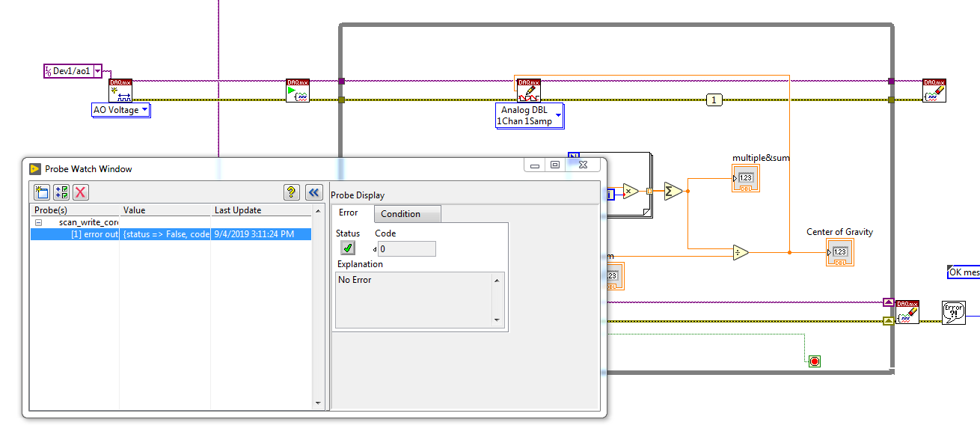Click the green checkmark Status indicator

[x=348, y=249]
